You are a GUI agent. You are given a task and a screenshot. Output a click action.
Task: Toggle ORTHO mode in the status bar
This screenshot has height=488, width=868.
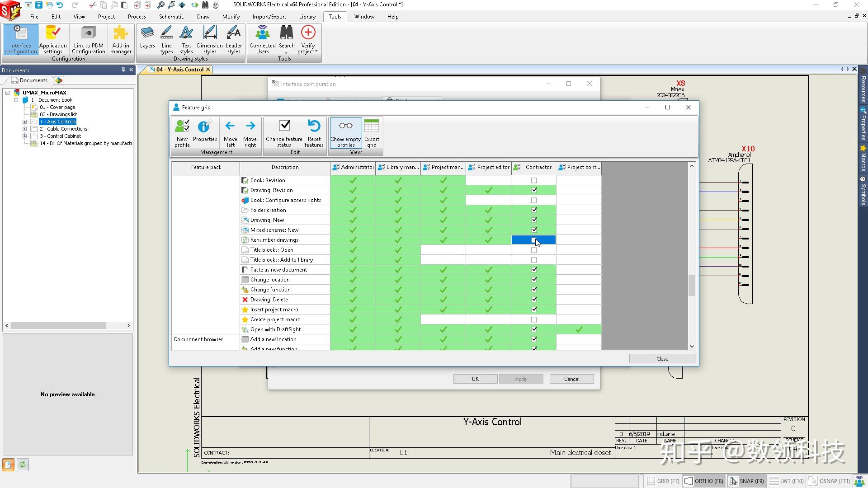click(703, 481)
